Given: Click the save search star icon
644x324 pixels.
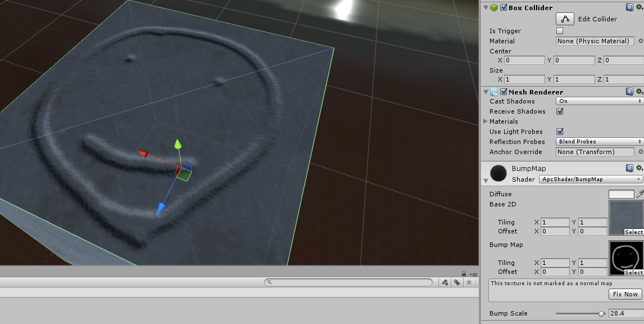Looking at the screenshot, I should (x=469, y=282).
